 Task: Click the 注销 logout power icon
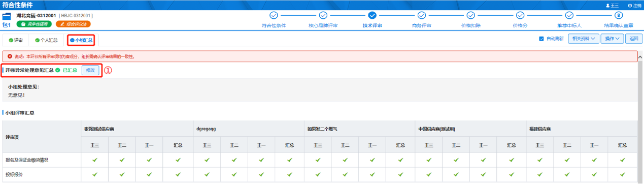click(630, 5)
